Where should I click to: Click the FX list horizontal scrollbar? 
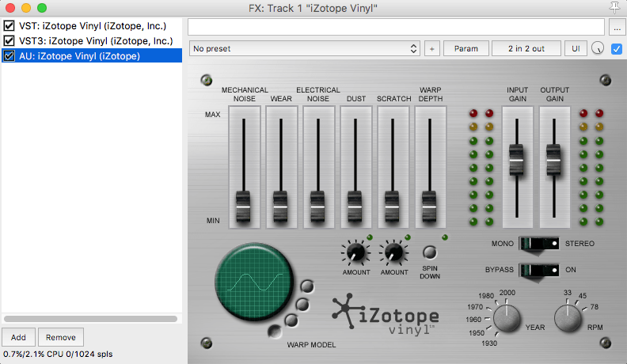coord(91,319)
